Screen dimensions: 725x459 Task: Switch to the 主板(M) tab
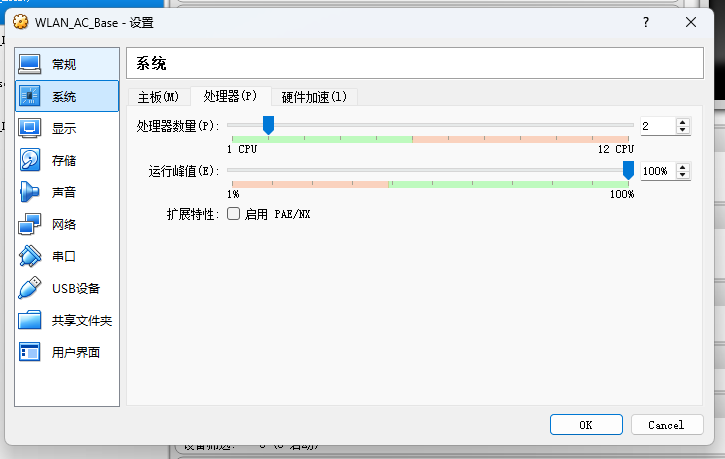(158, 97)
